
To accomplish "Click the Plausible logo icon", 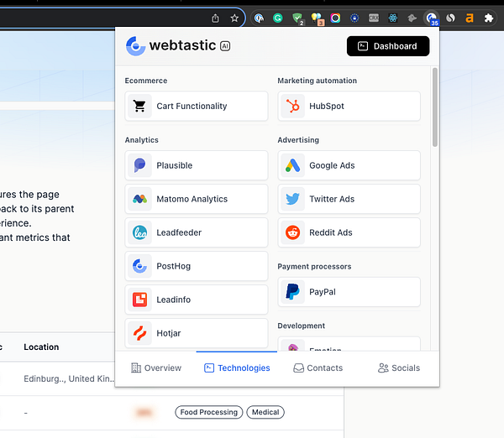I will click(139, 165).
